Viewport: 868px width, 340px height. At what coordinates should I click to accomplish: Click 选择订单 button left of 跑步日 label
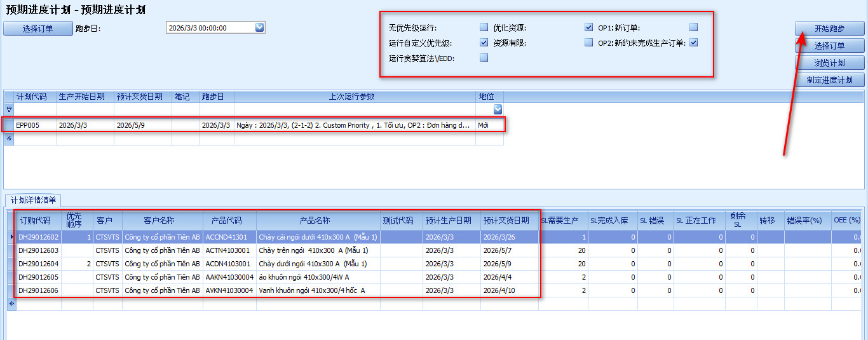pos(38,29)
